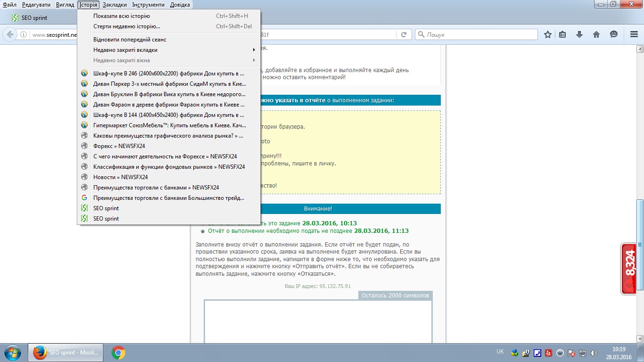The image size is (644, 362).
Task: Click the red 8,324 side widget
Action: (628, 269)
